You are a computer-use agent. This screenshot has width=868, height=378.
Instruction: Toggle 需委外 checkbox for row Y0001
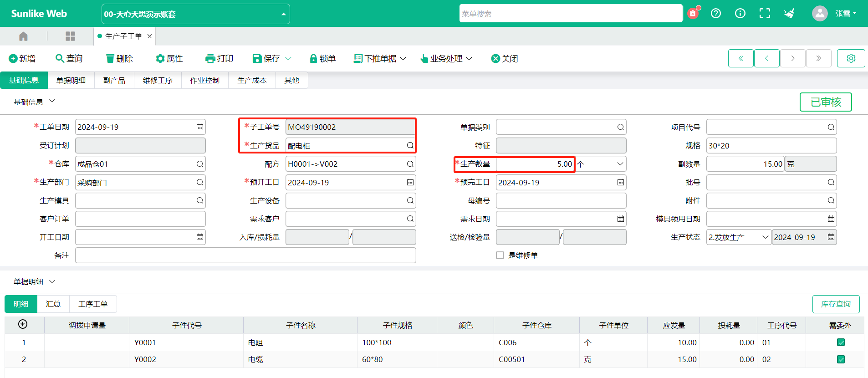841,342
